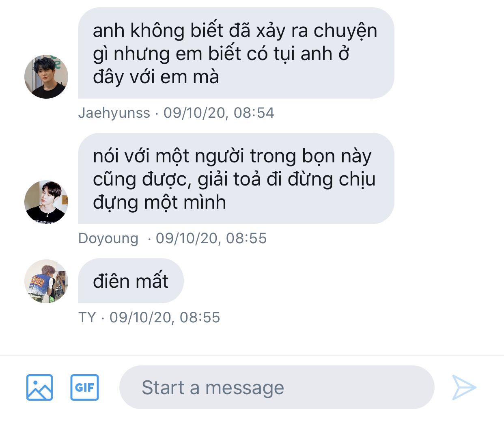504x423 pixels.
Task: Click the line "đây với em mà"
Action: coord(156,77)
